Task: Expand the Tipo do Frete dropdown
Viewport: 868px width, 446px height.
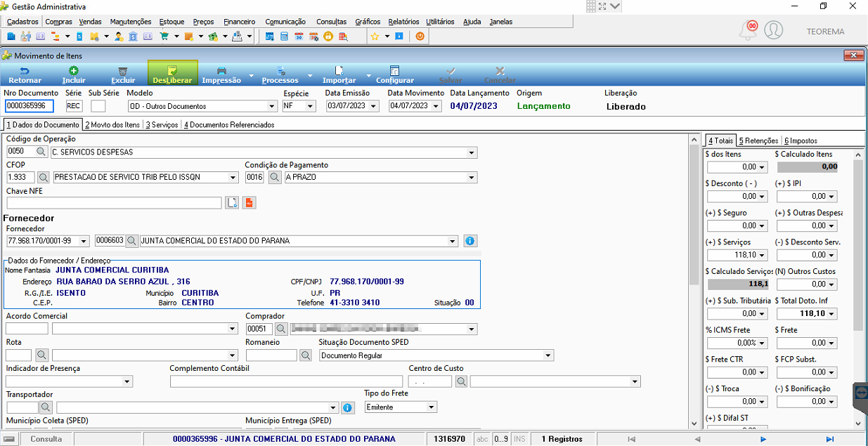Action: point(432,407)
